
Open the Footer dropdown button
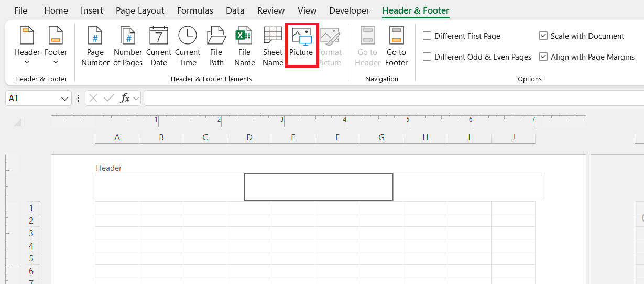[x=56, y=46]
